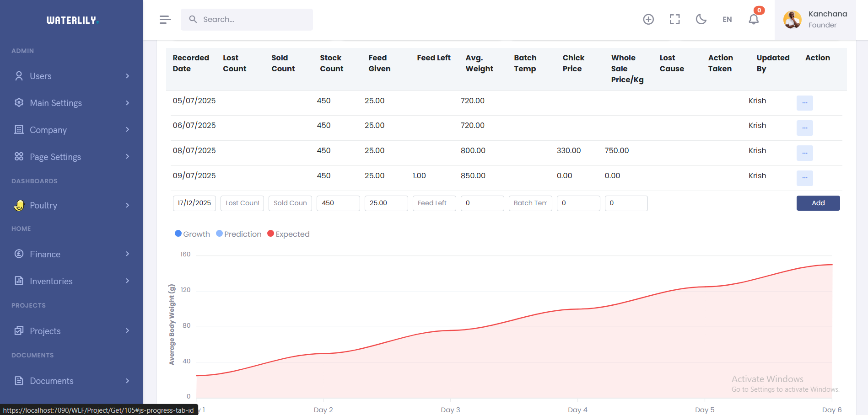
Task: Open the EN language dropdown
Action: [727, 19]
